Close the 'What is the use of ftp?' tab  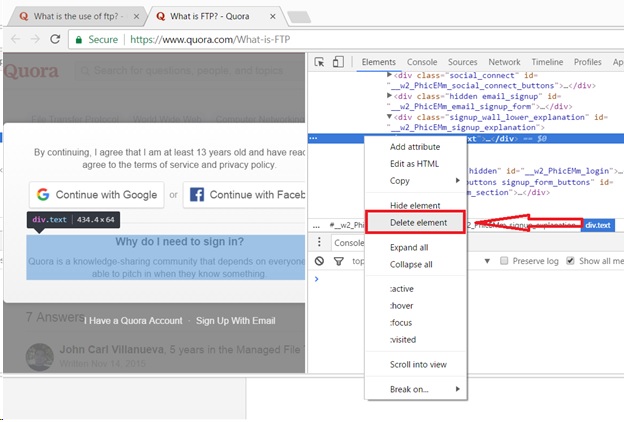pos(136,16)
